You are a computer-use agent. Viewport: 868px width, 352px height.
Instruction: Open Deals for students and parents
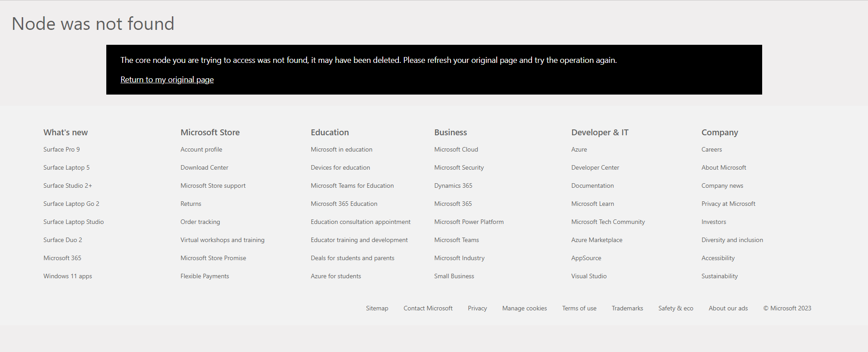[x=352, y=258]
